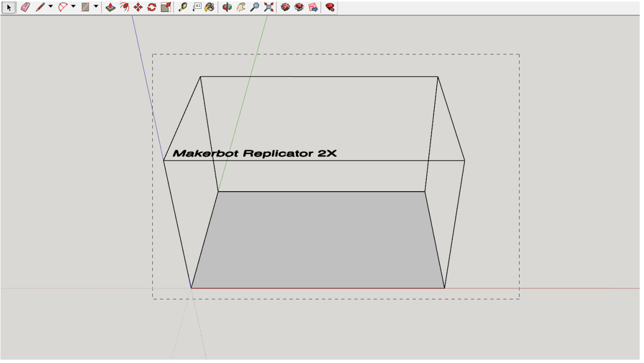This screenshot has height=363, width=644.
Task: Pick the Paint Bucket tool
Action: pyautogui.click(x=210, y=7)
